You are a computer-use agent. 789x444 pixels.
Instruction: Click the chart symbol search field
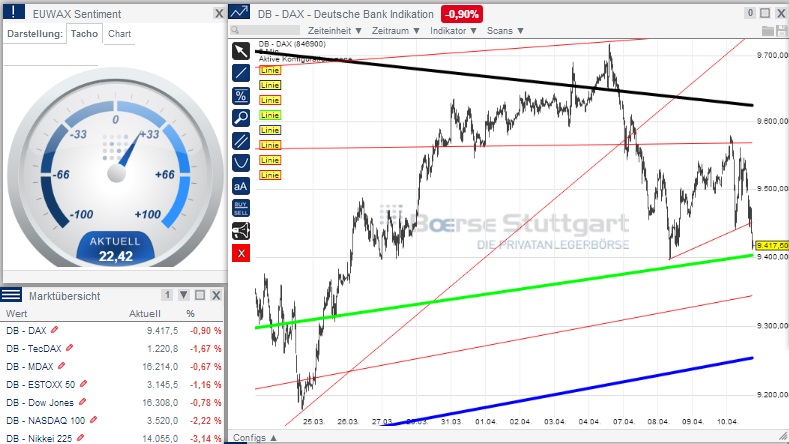(x=265, y=31)
